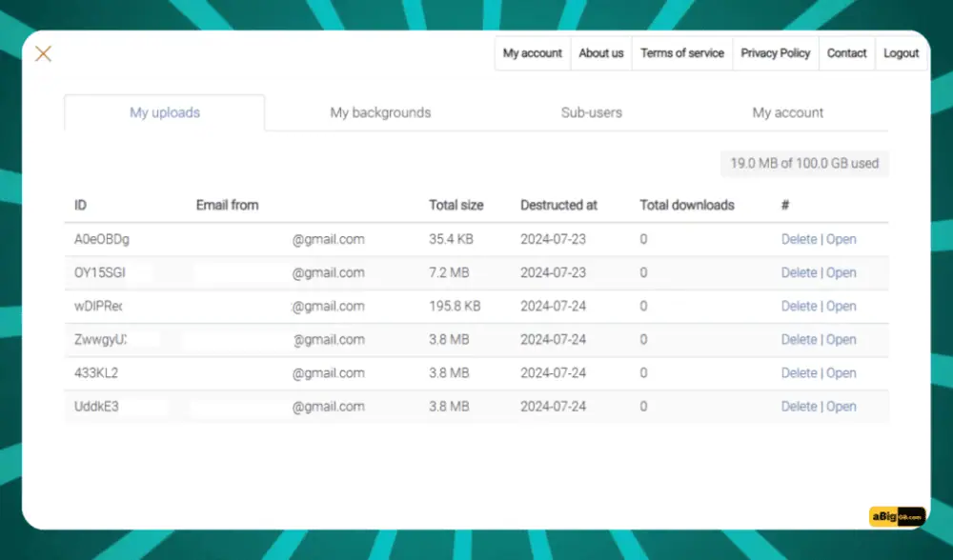Close the panel with the X icon
The image size is (953, 560).
point(43,53)
